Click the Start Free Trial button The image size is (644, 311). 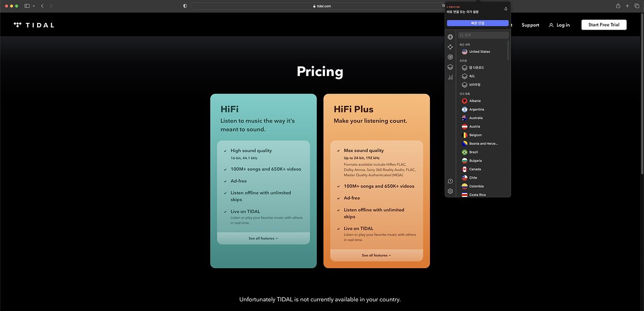point(604,25)
